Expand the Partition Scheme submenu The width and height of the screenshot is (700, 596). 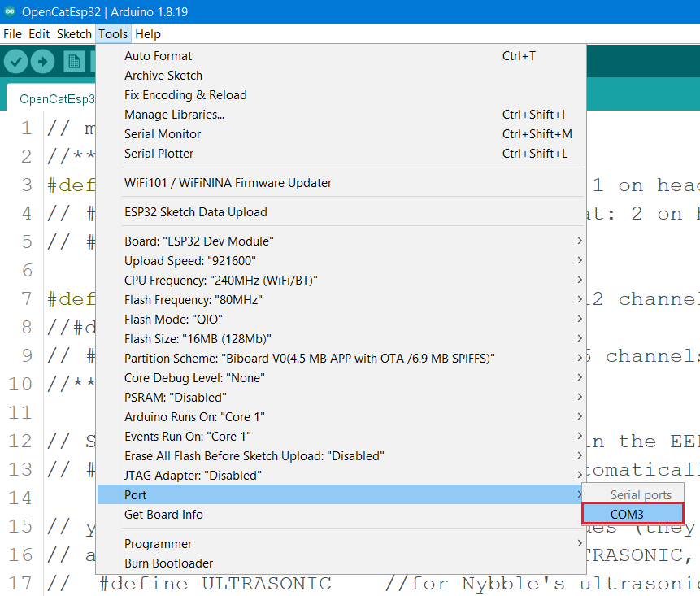tap(309, 359)
